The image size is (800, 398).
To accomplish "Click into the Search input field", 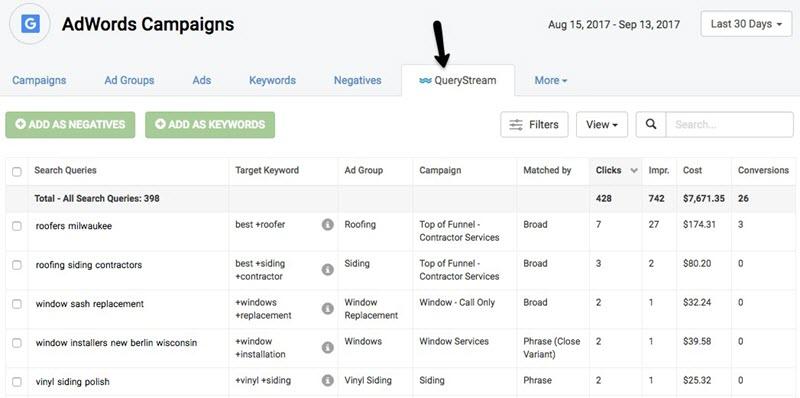I will tap(730, 125).
